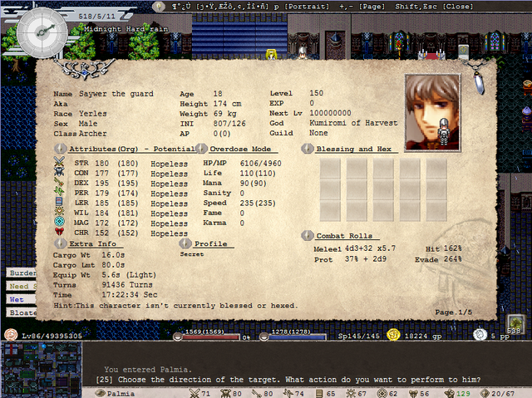
Task: Click the CHR red heart icon
Action: [59, 232]
